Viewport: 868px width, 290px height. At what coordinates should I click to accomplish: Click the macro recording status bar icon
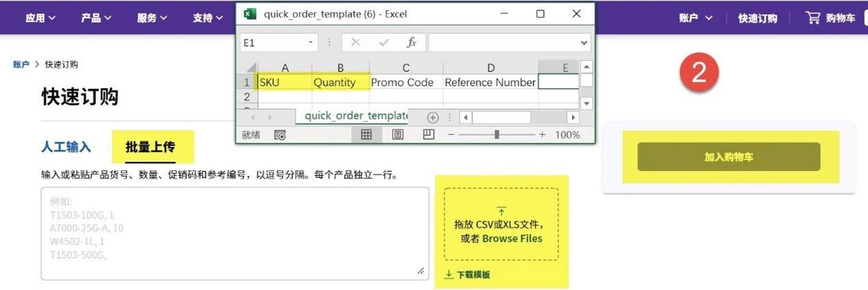[280, 135]
